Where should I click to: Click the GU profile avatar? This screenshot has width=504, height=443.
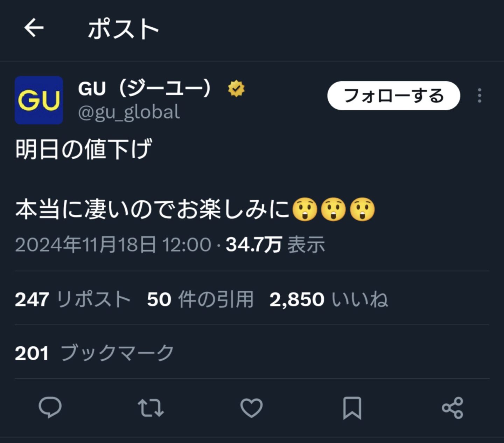pos(39,100)
